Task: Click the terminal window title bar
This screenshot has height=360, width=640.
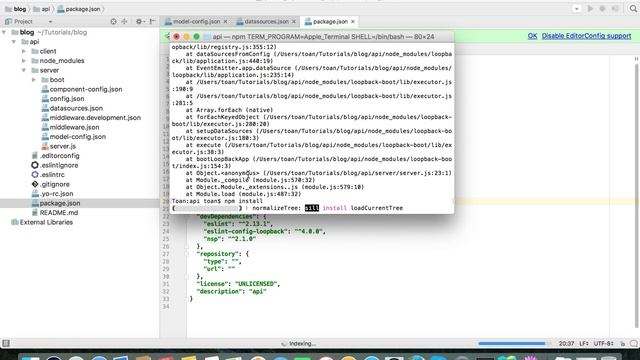Action: [x=311, y=37]
